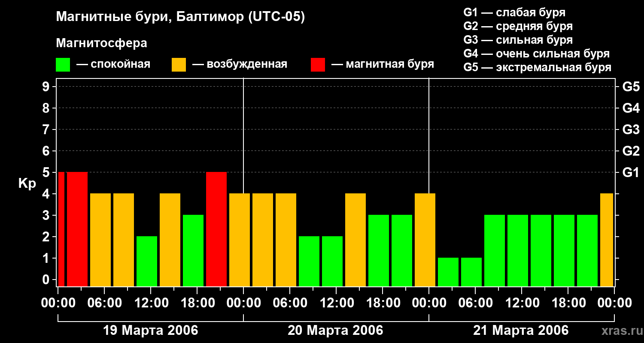644x343 pixels.
Task: Click the '5' tick on the Kp axis
Action: tap(47, 173)
